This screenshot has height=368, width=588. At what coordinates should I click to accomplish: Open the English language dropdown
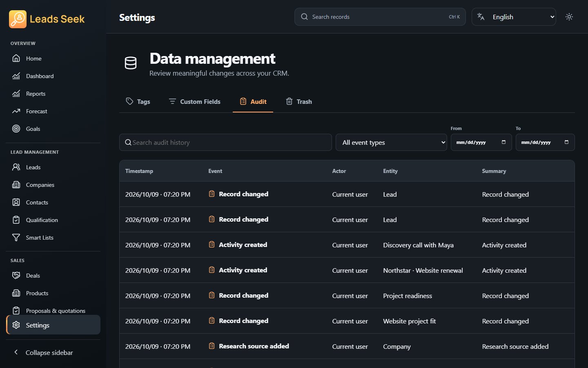click(514, 17)
